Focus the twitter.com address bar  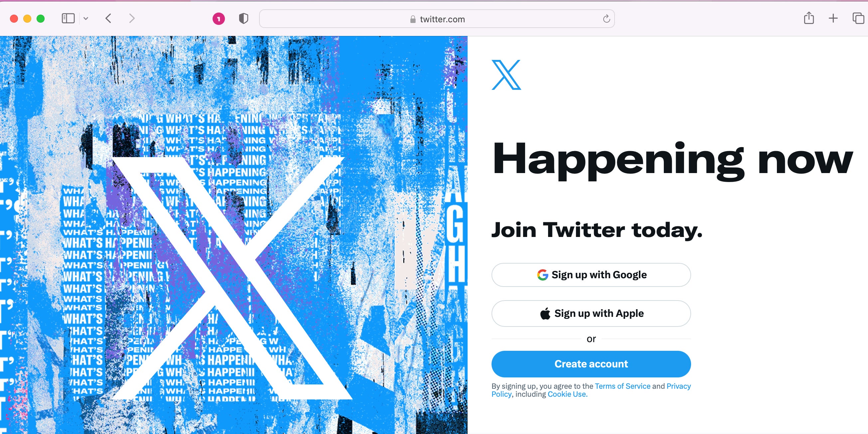tap(437, 19)
